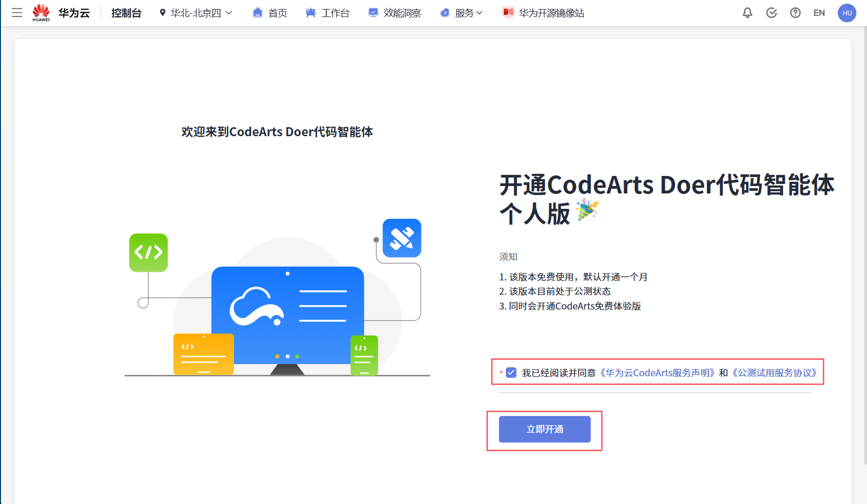Switch language to EN
This screenshot has width=867, height=504.
(x=819, y=13)
